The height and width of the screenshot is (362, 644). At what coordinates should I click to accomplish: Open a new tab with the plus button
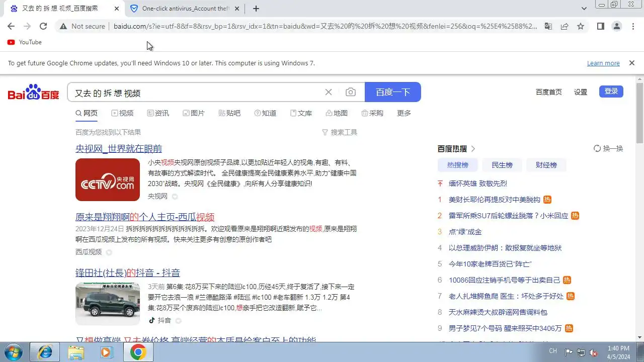[256, 9]
